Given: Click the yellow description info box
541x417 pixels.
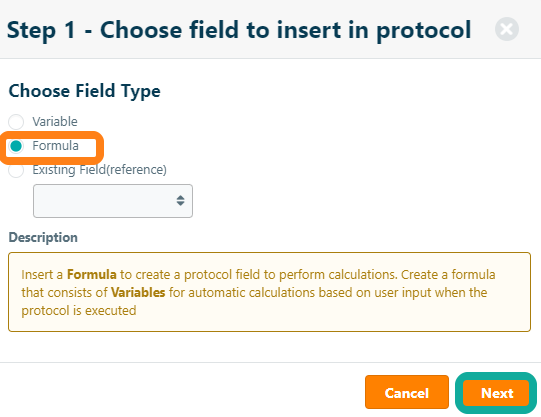Looking at the screenshot, I should pos(269,292).
